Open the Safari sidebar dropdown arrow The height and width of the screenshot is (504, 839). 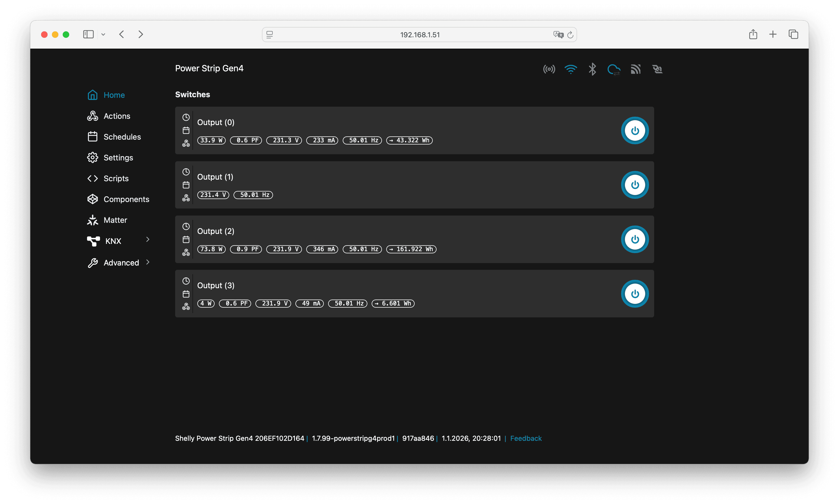(x=103, y=34)
